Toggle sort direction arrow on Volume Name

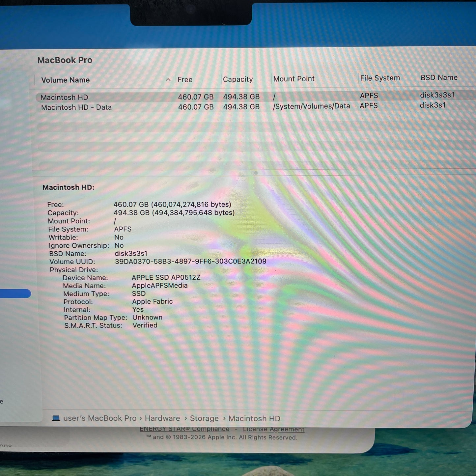168,80
